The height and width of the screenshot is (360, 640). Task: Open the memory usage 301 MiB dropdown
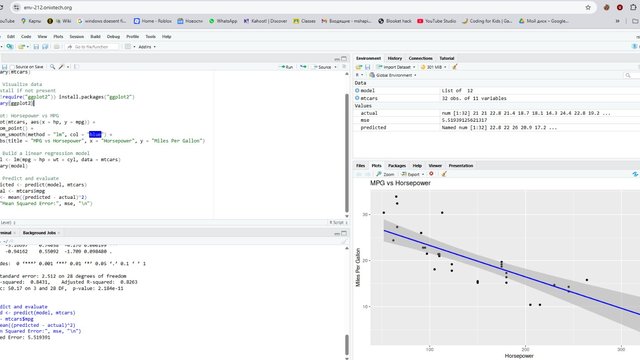point(433,67)
